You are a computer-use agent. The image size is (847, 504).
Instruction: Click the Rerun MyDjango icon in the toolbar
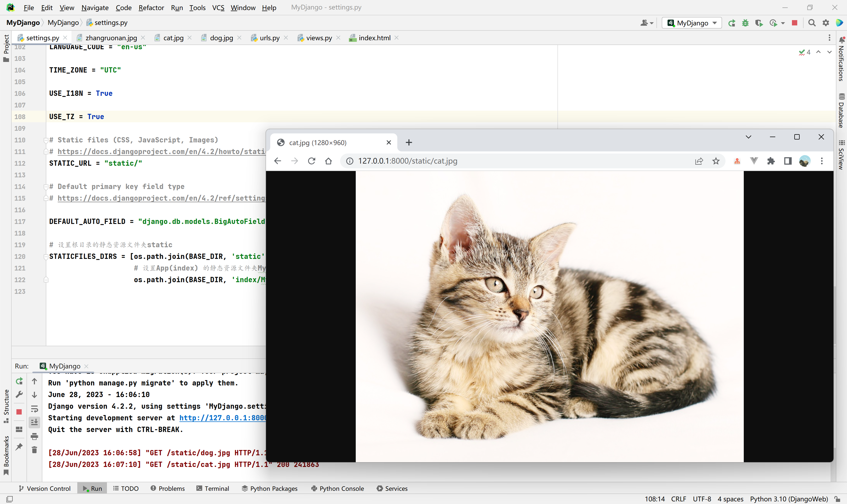(732, 23)
